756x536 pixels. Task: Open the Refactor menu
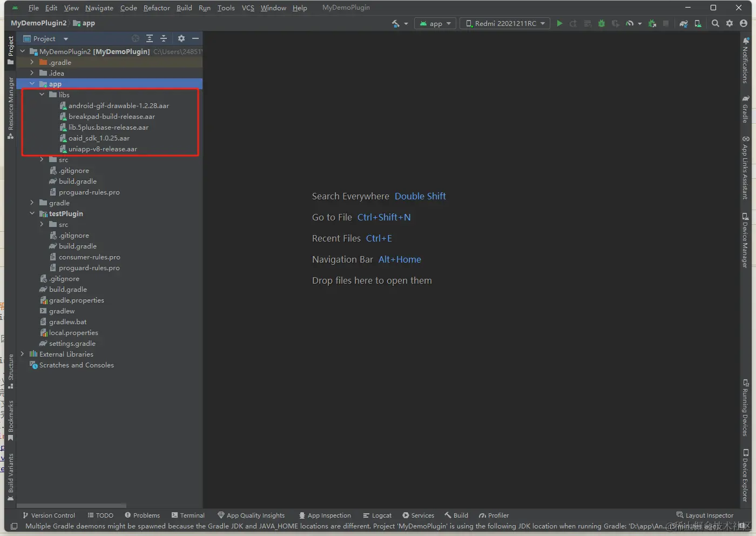pos(157,8)
